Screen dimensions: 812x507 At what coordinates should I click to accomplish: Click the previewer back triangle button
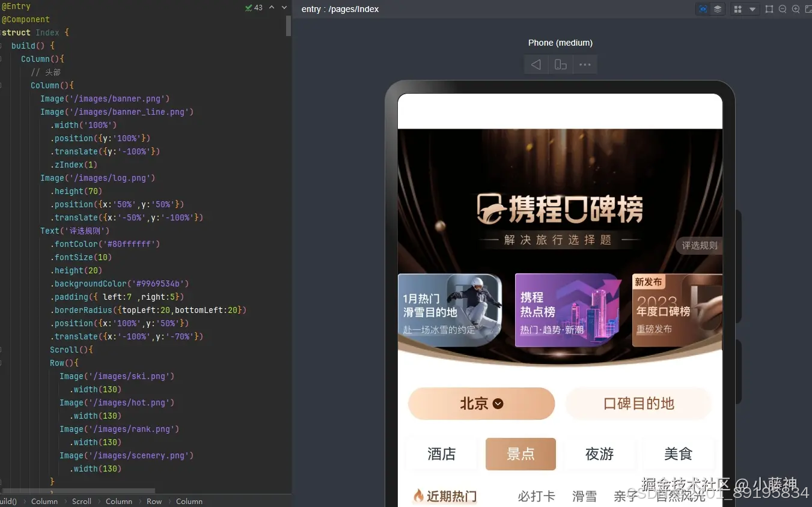(536, 64)
